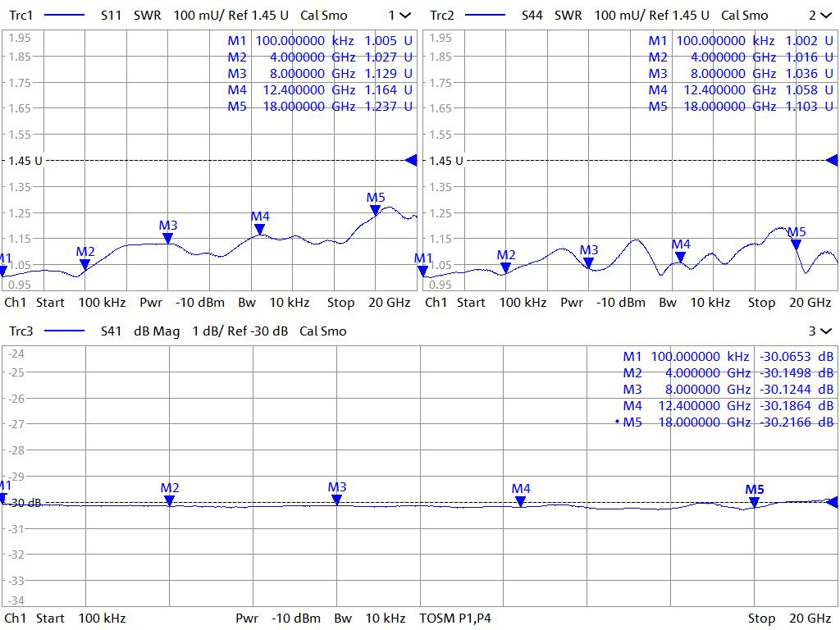The width and height of the screenshot is (840, 630).
Task: Click the S44 measurement label in Trc2
Action: point(533,15)
